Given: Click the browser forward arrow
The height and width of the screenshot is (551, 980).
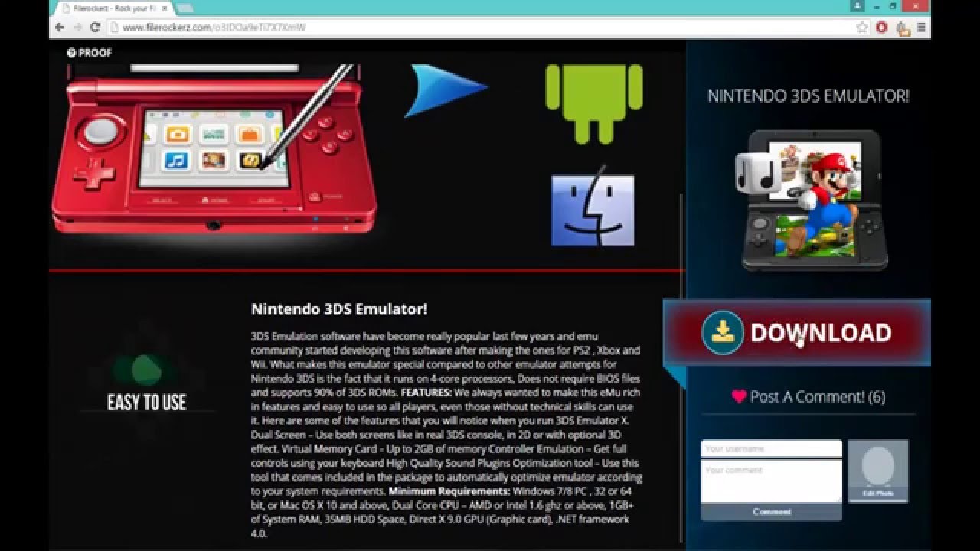Looking at the screenshot, I should pos(77,27).
